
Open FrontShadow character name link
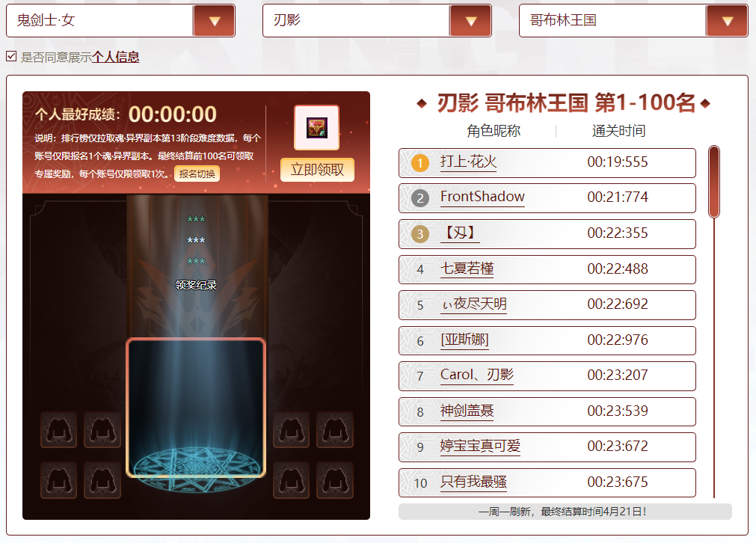click(x=482, y=197)
